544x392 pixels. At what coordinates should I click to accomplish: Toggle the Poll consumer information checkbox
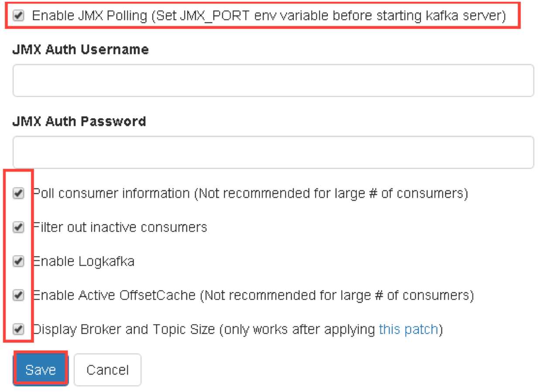(x=18, y=193)
